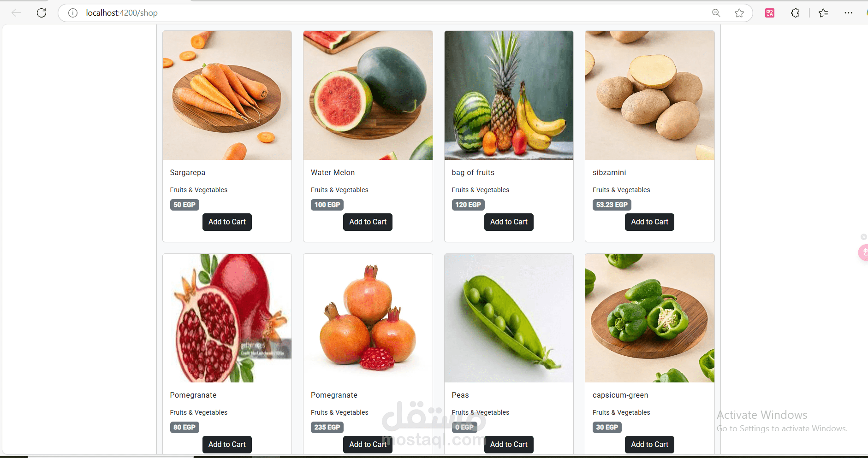Click the zoom magnifier icon in the address bar
Screen dimensions: 868x458
(716, 13)
